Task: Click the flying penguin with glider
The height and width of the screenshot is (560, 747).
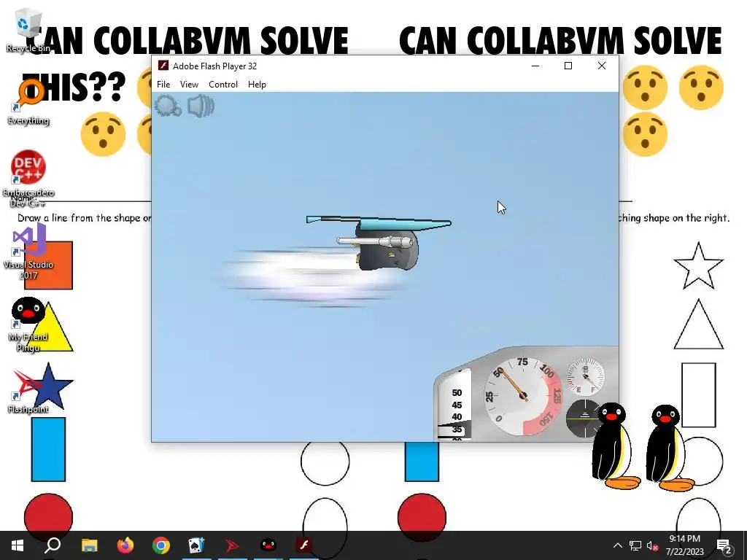Action: (379, 242)
